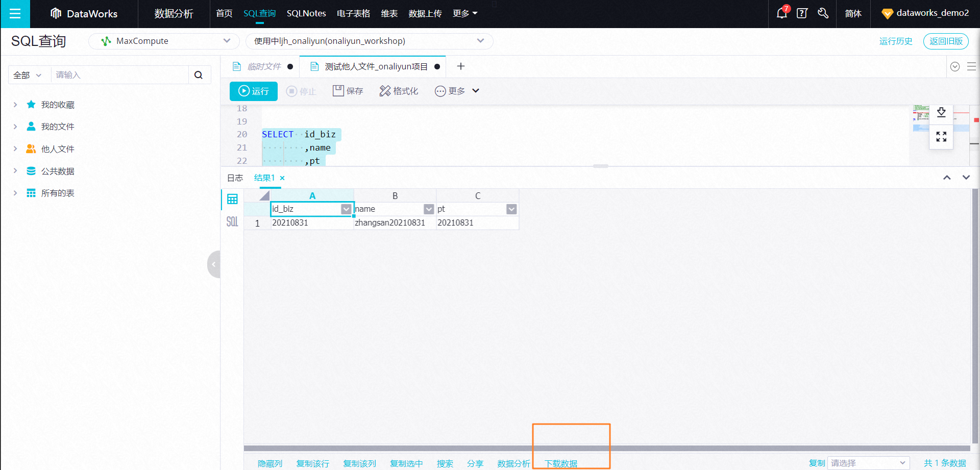Focus the sidebar 请输入 search field

tap(119, 75)
